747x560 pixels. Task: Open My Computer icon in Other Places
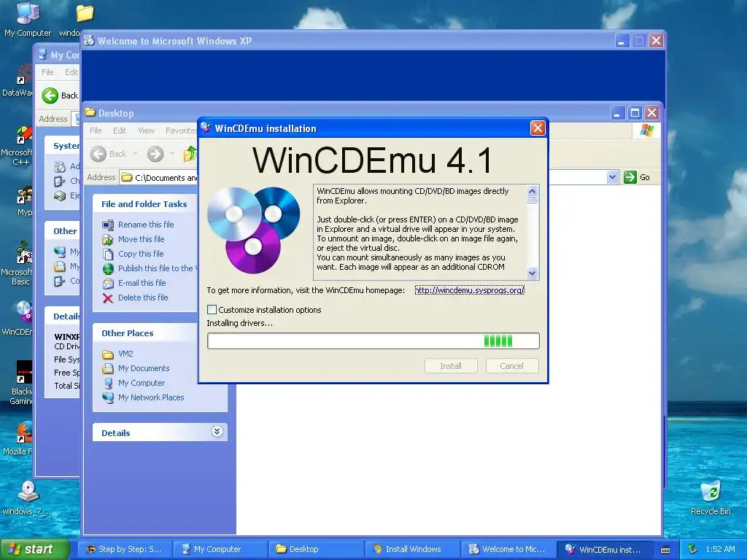tap(108, 384)
